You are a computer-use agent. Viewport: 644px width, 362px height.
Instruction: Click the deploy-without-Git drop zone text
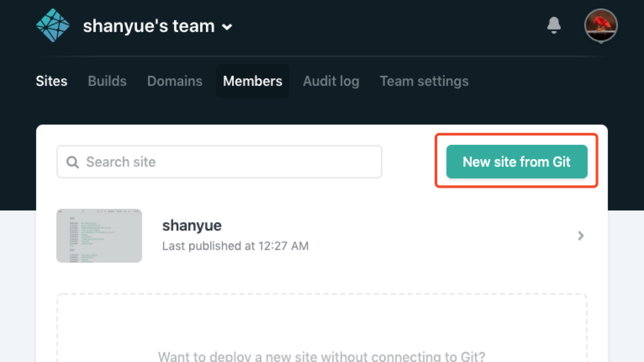point(322,356)
